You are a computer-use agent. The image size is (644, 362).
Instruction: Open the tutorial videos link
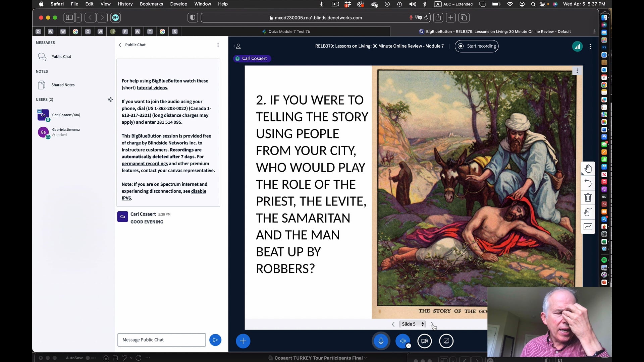[x=152, y=88]
